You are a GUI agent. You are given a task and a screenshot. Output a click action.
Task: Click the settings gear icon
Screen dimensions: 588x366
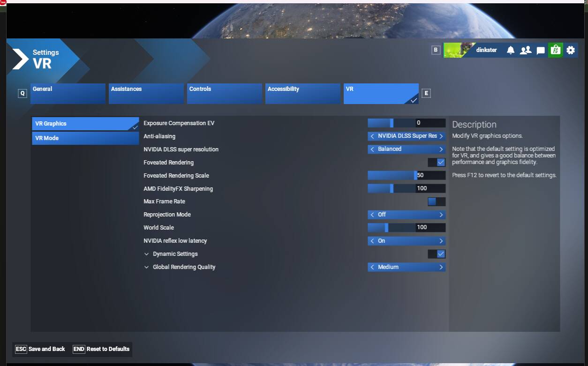click(570, 50)
